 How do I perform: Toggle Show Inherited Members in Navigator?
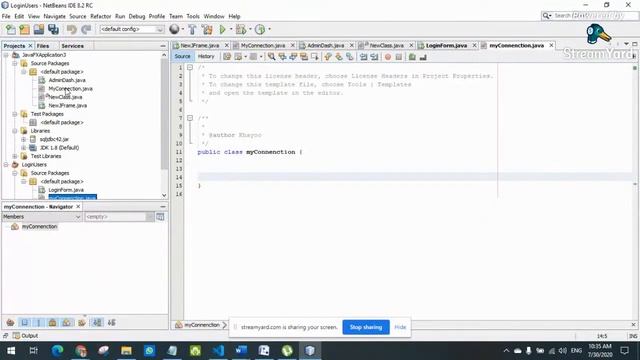coord(11,322)
